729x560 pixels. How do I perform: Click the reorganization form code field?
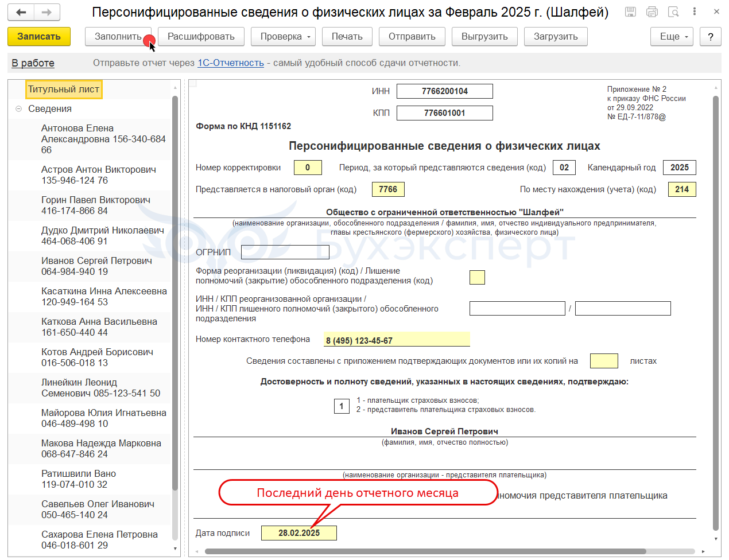point(477,277)
